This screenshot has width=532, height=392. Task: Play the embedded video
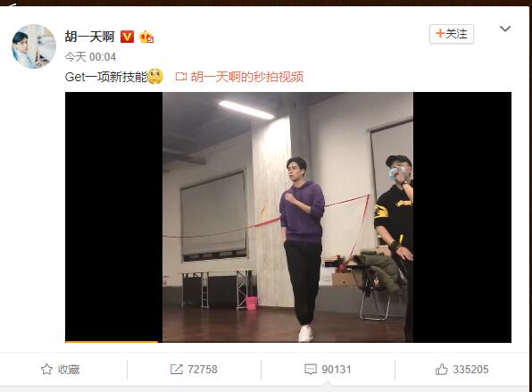288,217
